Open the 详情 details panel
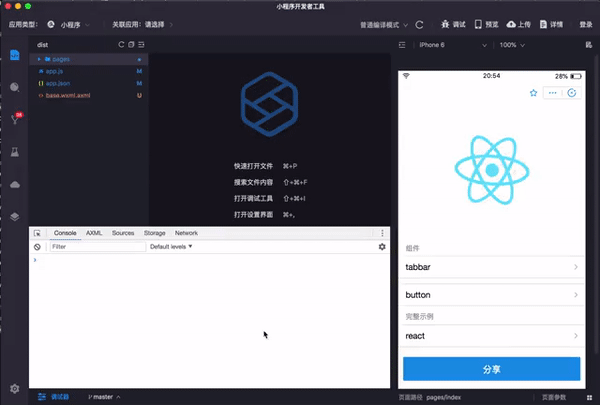 coord(551,24)
